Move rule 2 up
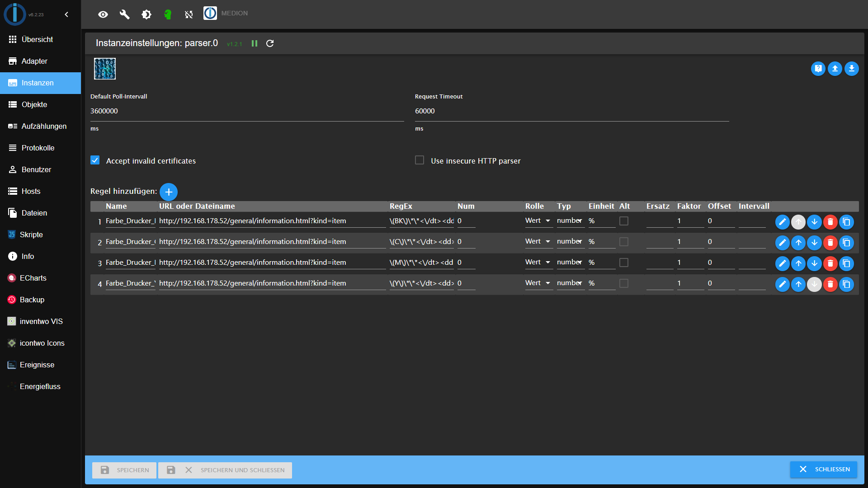This screenshot has height=488, width=868. coord(799,243)
